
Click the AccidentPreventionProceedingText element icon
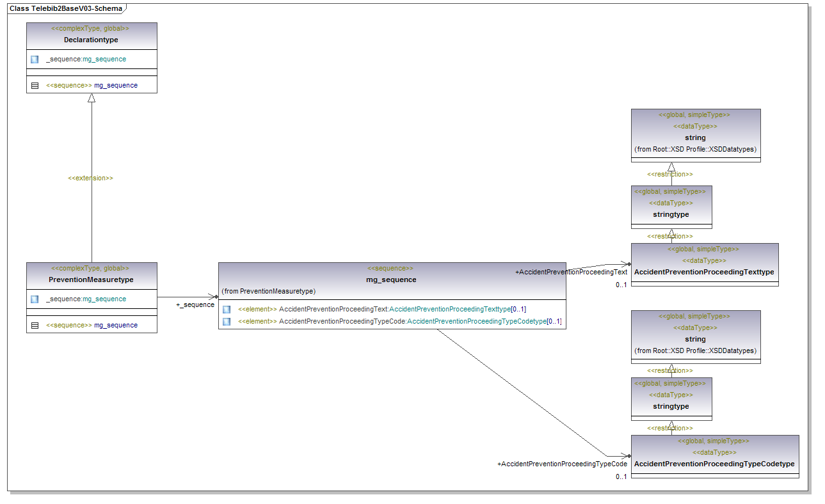point(227,310)
